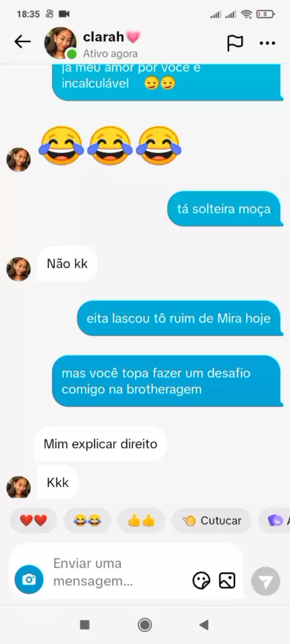Select the 'tá solteira moça' message bubble

224,208
